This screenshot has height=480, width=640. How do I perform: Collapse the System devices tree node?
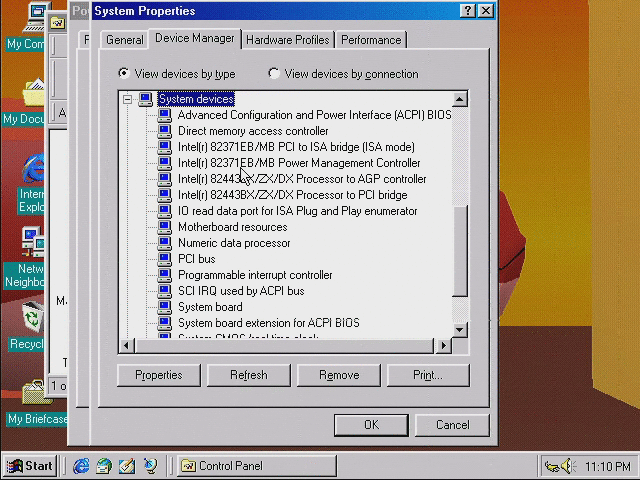[127, 99]
